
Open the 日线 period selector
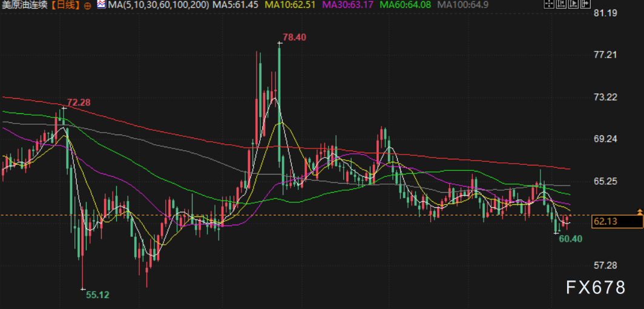pyautogui.click(x=64, y=5)
